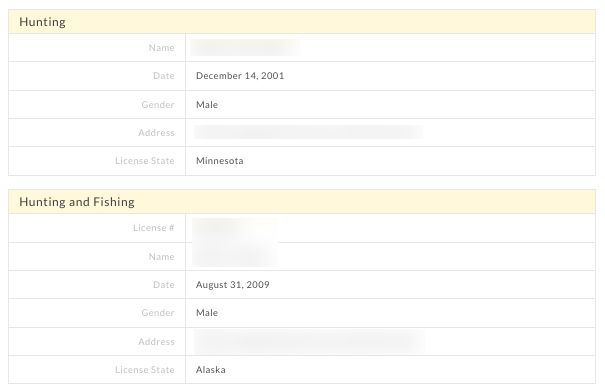
Task: Select the August 31, 2009 date value
Action: 233,285
